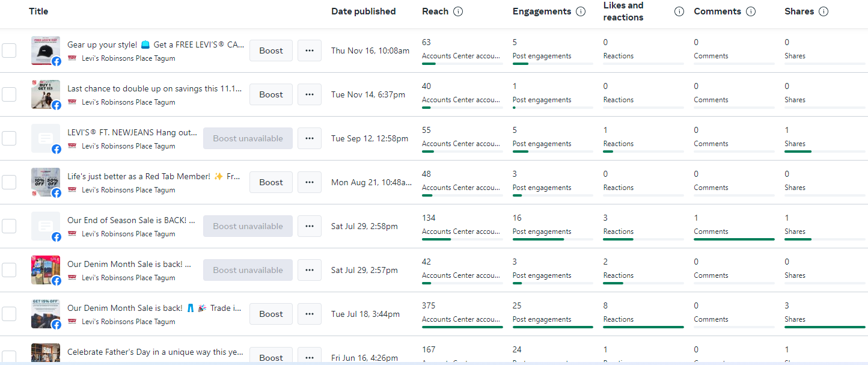Click reach progress bar for Jul 18 post
The height and width of the screenshot is (365, 868).
pos(462,327)
